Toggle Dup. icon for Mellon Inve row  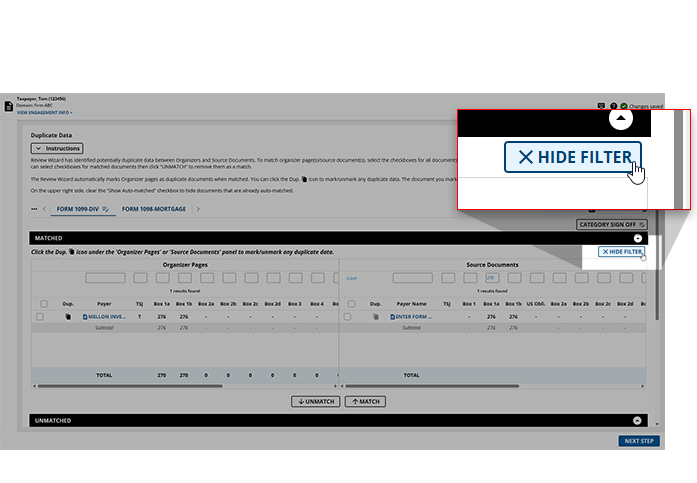pyautogui.click(x=68, y=317)
